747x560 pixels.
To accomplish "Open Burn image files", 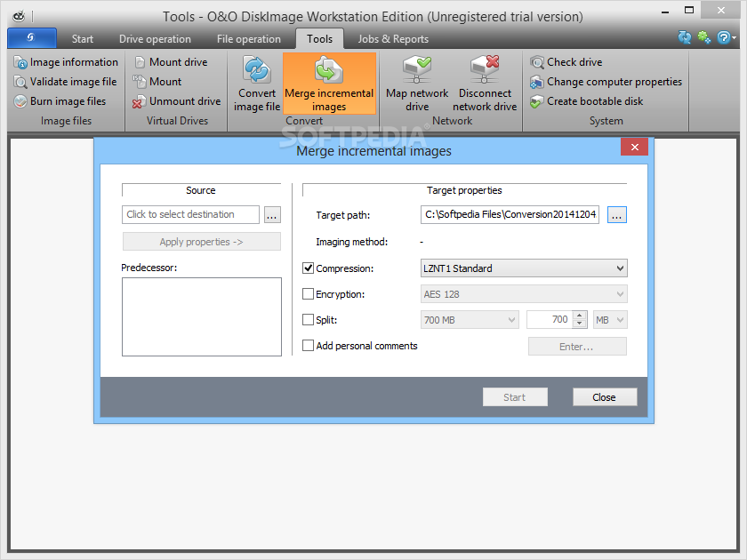I will [60, 101].
